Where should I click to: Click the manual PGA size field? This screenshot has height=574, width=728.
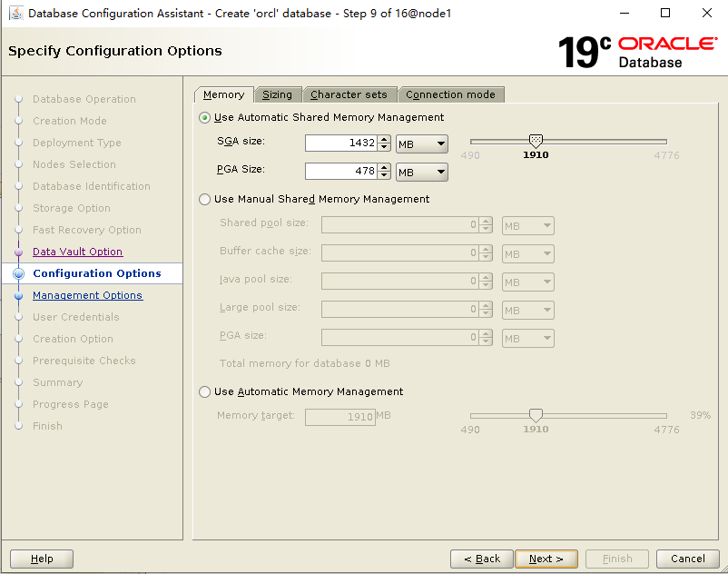pyautogui.click(x=400, y=338)
